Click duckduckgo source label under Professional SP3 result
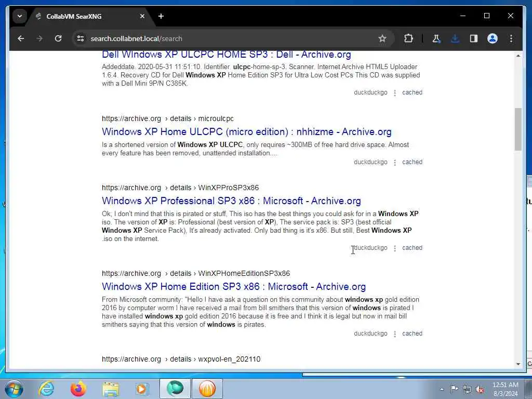532x399 pixels. 370,248
